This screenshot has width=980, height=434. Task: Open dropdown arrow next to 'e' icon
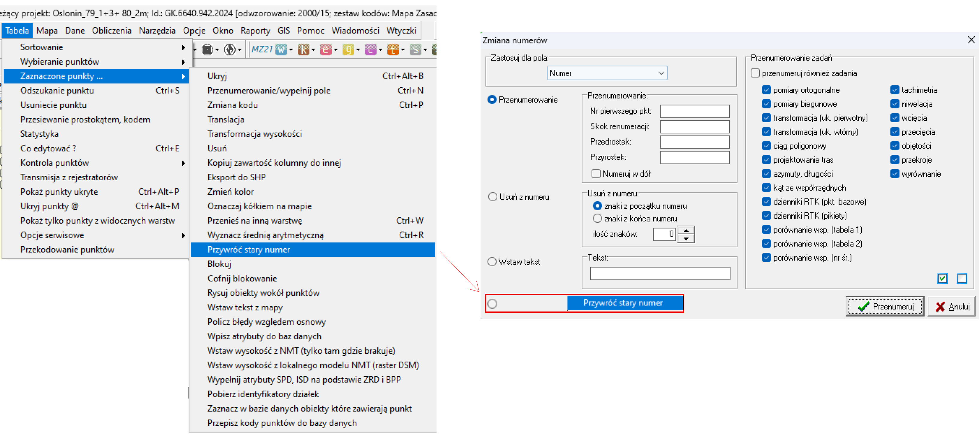coord(336,50)
